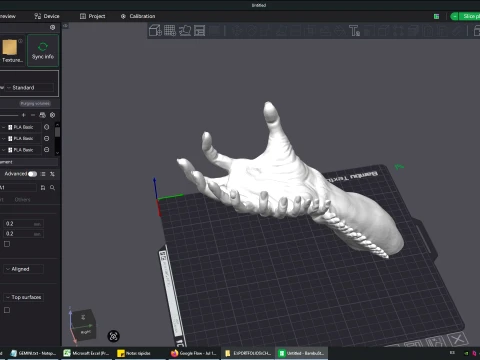Viewport: 480px width, 360px height.
Task: Select the dimmed Move tool icon
Action: (236, 31)
